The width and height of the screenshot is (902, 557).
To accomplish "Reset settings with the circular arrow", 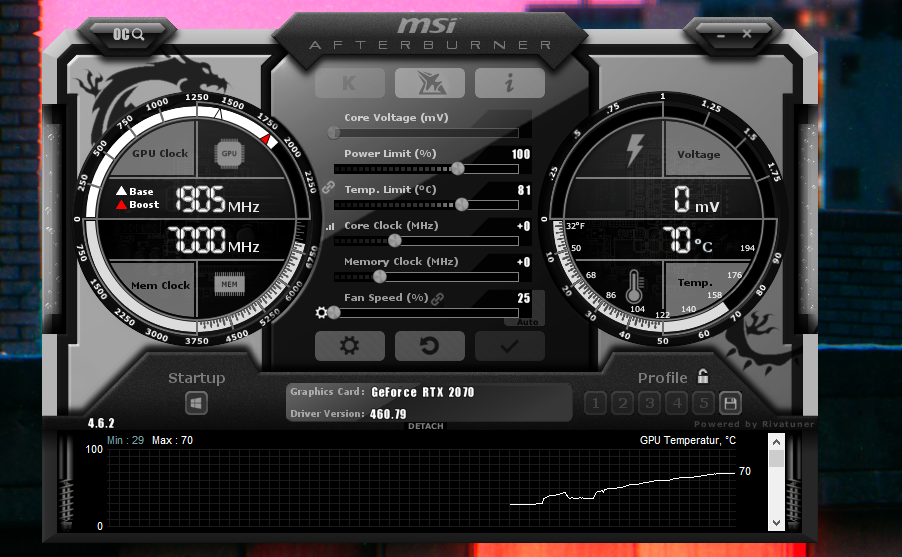I will pyautogui.click(x=430, y=346).
